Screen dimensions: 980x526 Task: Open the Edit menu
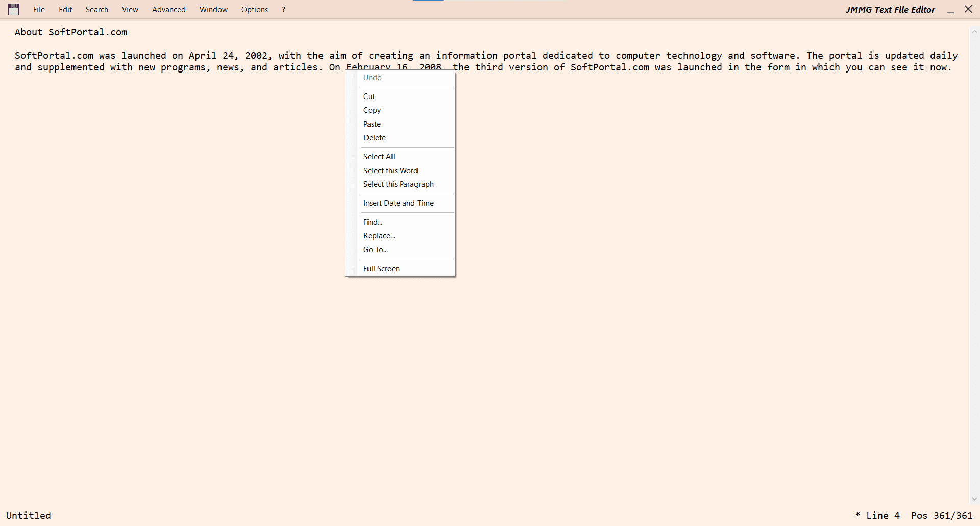point(65,10)
